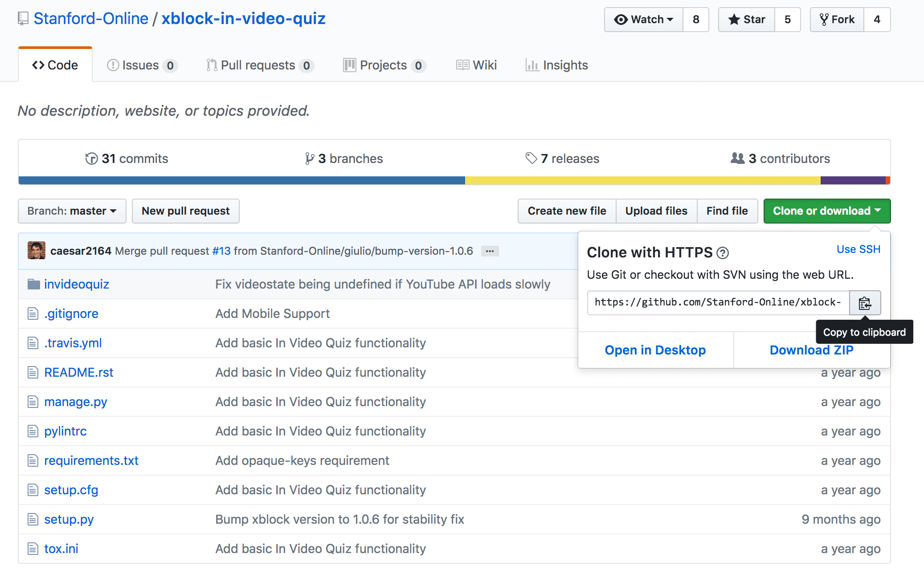Open the Insights tab

click(x=557, y=65)
